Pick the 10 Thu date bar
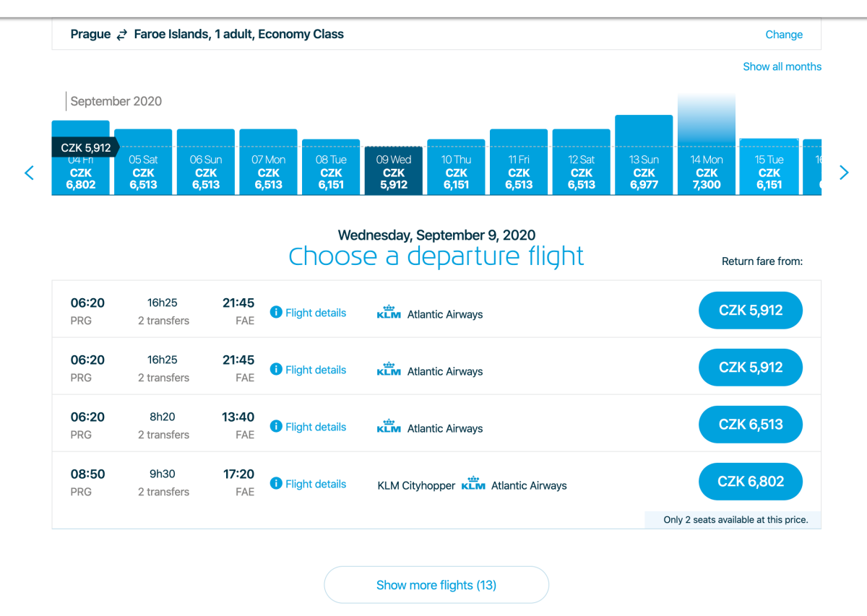Viewport: 867px width, 616px height. pos(456,171)
